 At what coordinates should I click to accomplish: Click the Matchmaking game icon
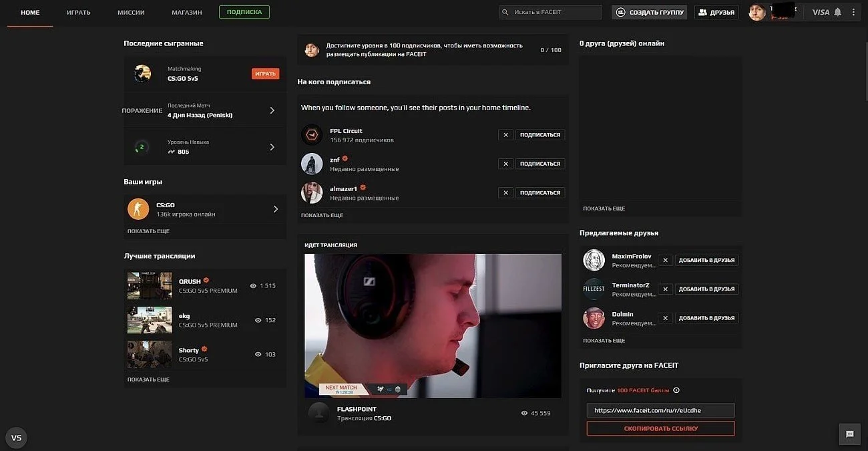[142, 73]
